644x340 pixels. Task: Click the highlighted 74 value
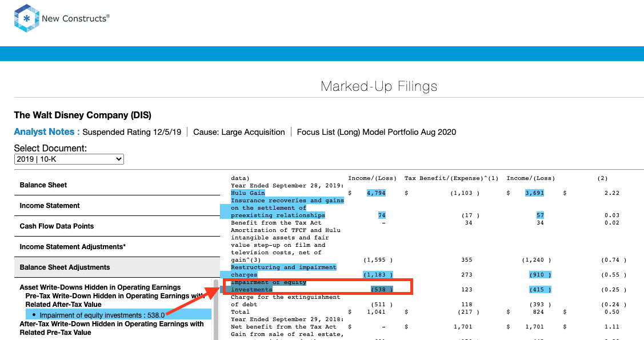pos(382,215)
